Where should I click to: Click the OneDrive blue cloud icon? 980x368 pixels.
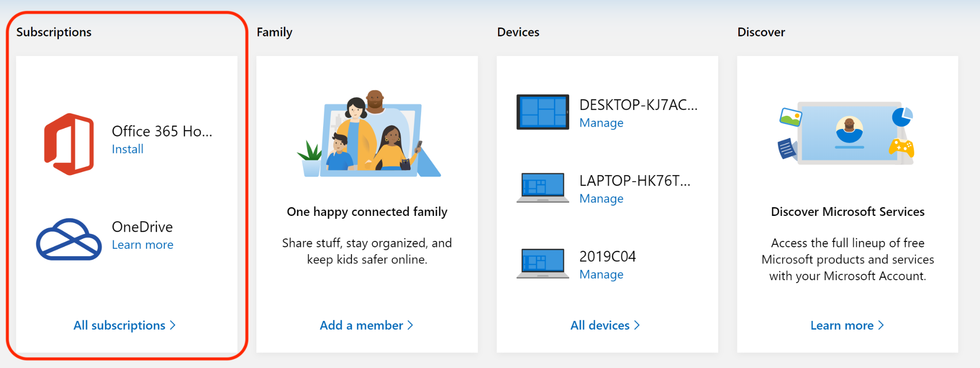pos(69,239)
